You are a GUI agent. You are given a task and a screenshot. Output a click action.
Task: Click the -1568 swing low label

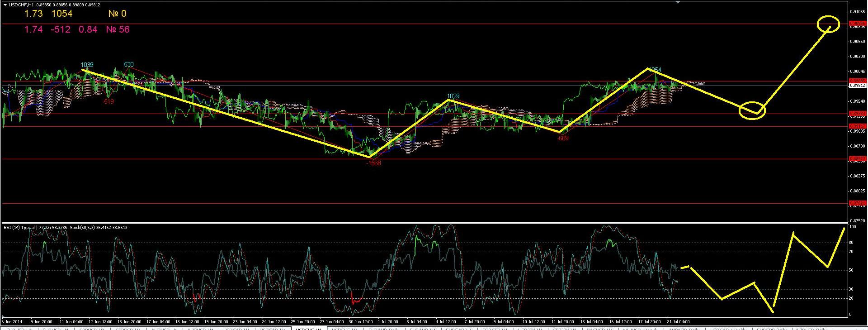pyautogui.click(x=373, y=163)
